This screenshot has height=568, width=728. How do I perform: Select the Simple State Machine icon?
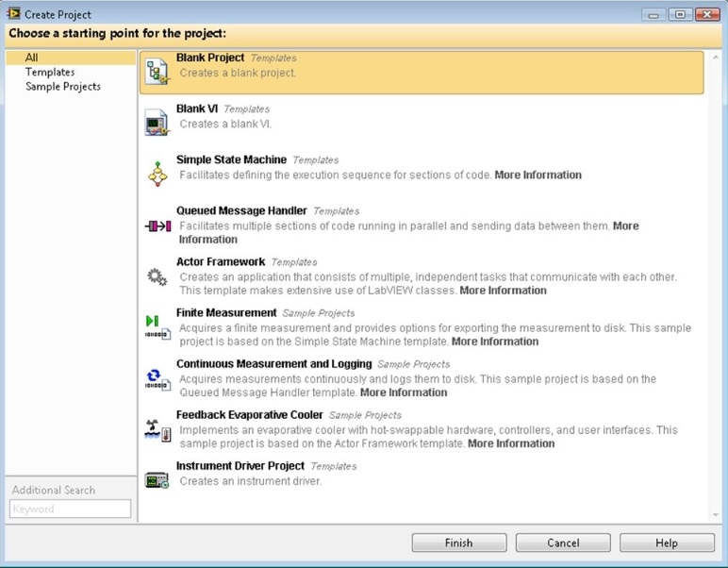[x=157, y=175]
